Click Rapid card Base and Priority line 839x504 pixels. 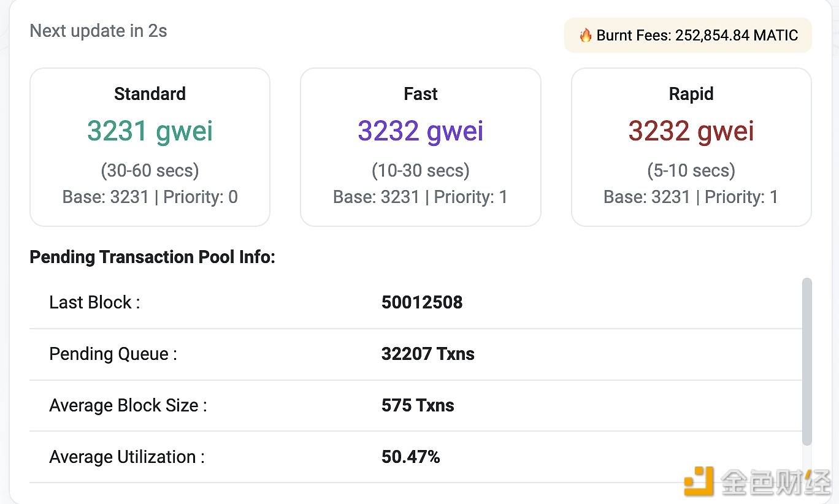point(691,197)
